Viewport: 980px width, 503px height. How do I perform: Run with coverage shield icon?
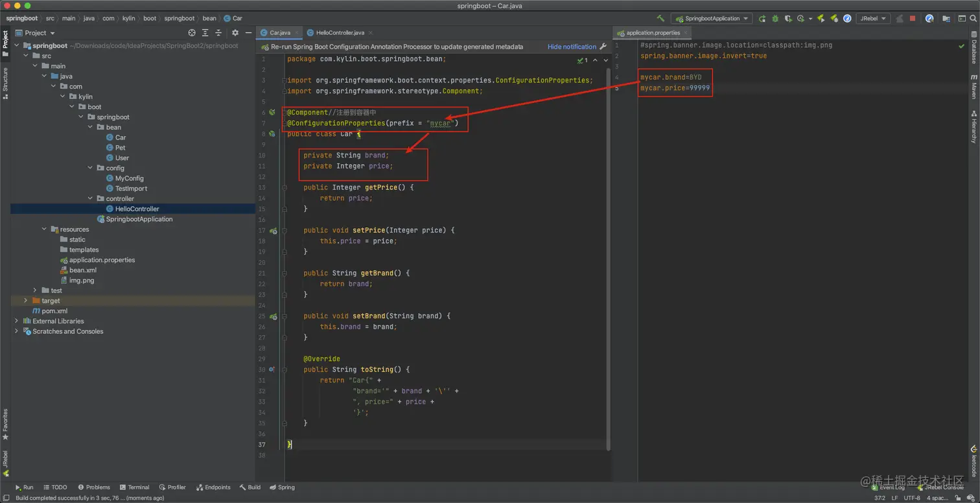click(x=788, y=19)
